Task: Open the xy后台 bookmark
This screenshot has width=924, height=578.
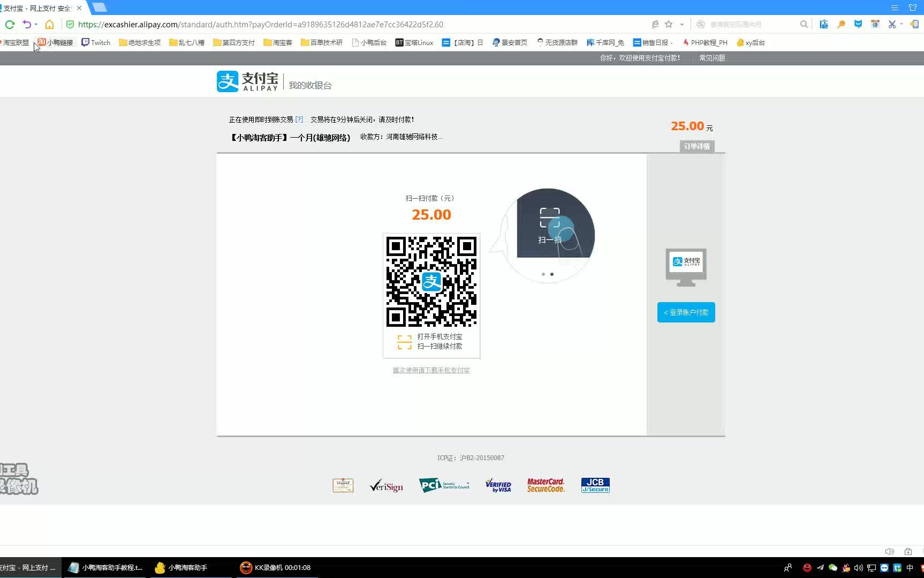Action: 751,42
